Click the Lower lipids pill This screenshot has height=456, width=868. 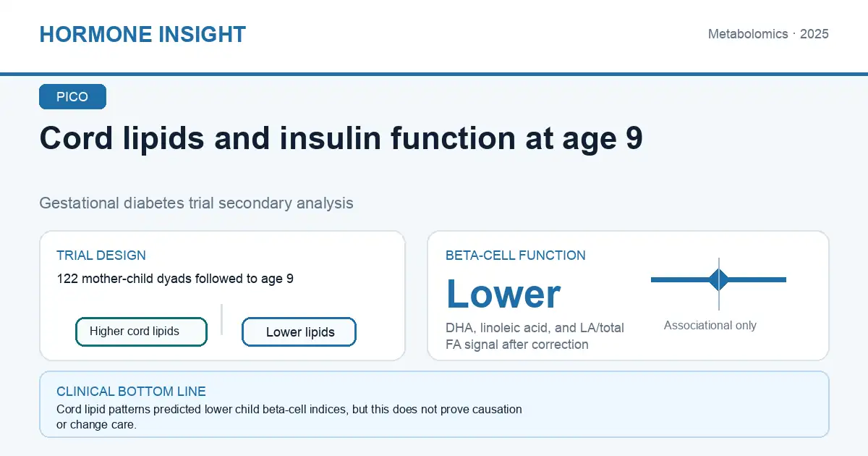(x=299, y=332)
